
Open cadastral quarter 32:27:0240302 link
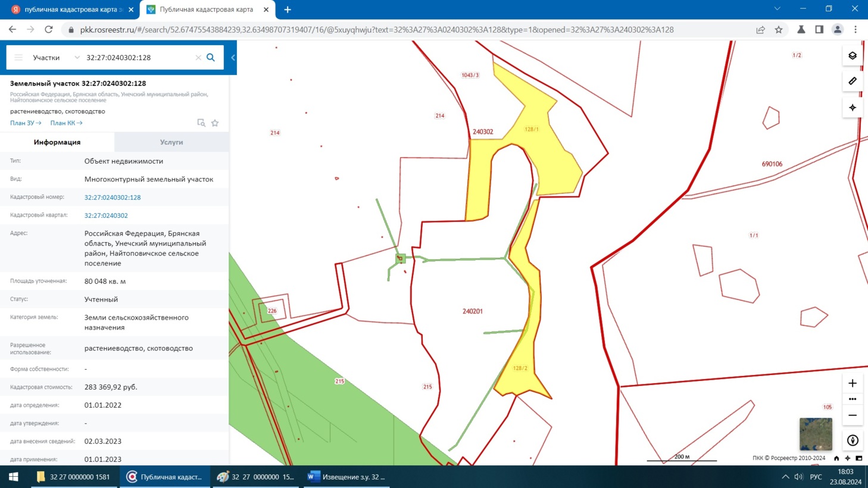106,215
